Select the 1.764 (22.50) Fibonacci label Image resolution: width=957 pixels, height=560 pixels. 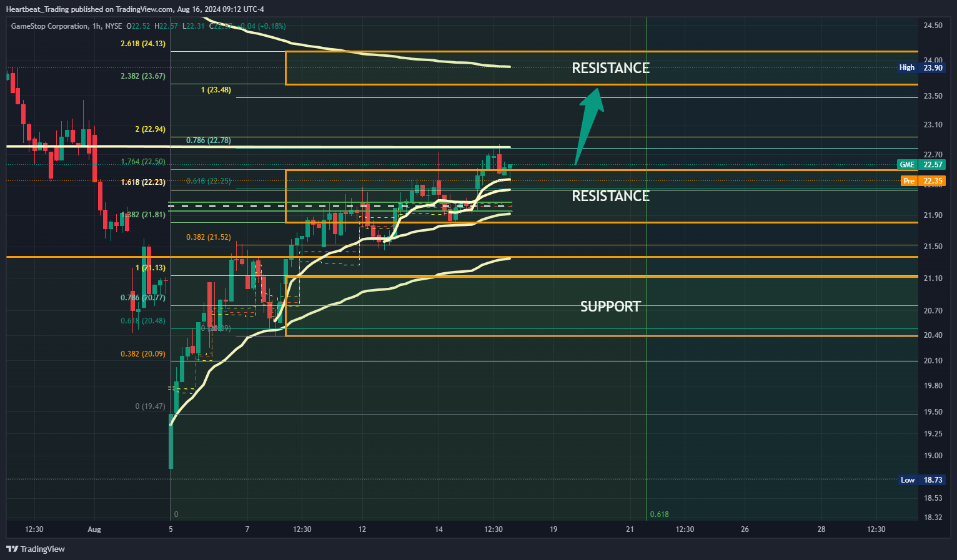(143, 162)
